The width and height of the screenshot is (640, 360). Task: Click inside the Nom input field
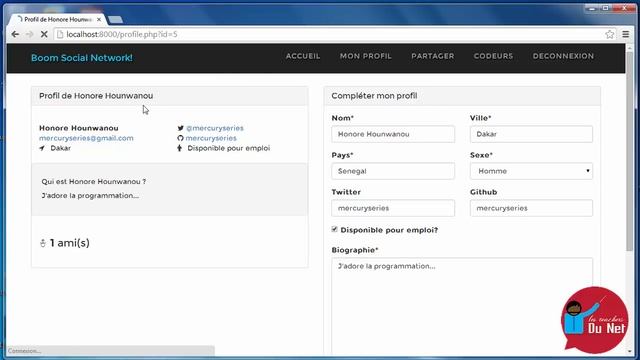click(x=393, y=134)
